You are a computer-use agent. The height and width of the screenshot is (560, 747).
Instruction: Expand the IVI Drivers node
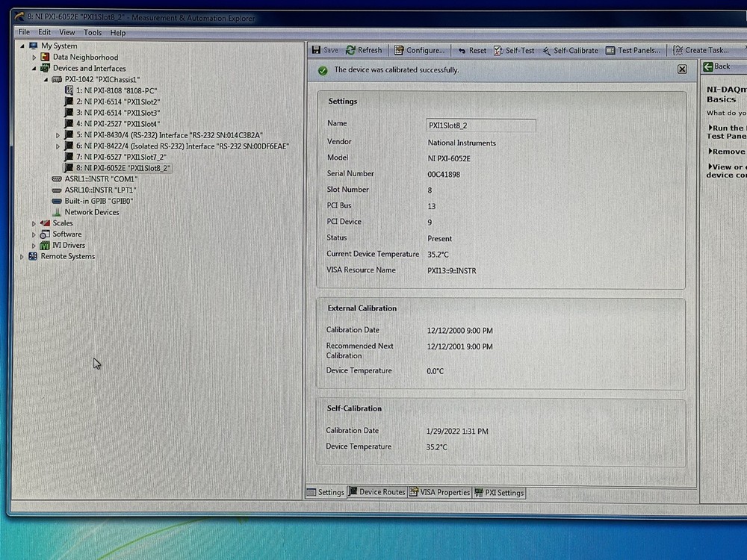(x=34, y=246)
